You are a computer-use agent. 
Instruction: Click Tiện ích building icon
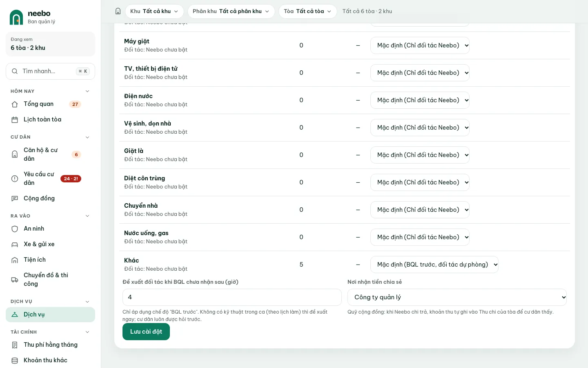click(15, 260)
